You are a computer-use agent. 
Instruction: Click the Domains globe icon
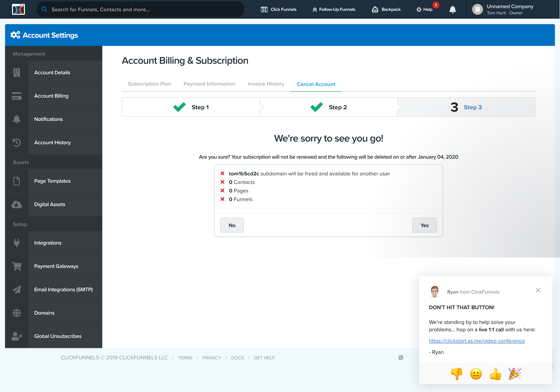(17, 313)
